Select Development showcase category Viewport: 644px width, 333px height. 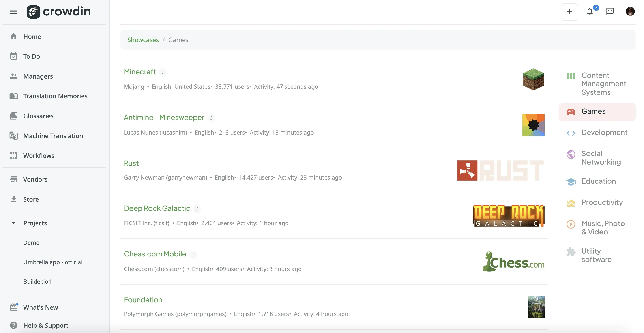[x=604, y=133]
